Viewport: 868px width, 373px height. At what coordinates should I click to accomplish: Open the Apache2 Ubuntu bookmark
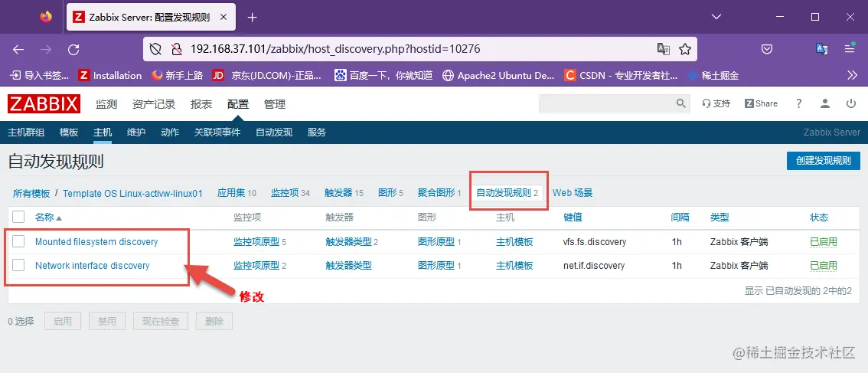pos(498,75)
